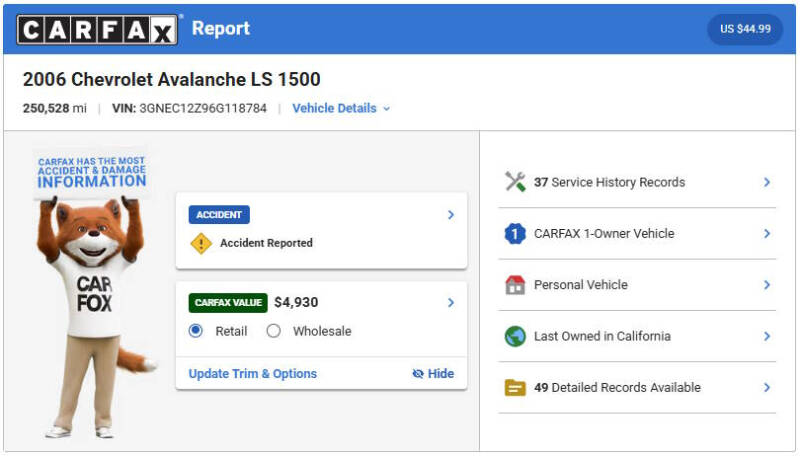Click the Personal Vehicle house icon
This screenshot has width=800, height=456.
tap(515, 285)
